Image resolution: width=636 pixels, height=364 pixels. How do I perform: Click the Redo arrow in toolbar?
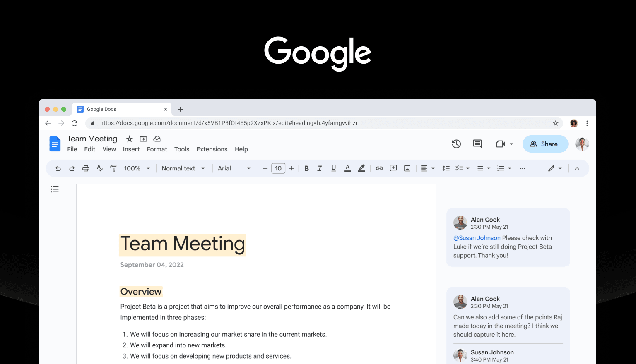click(72, 168)
